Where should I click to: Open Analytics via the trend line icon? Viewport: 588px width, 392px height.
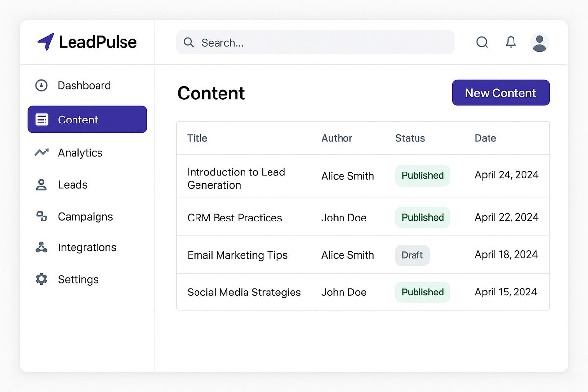click(x=42, y=152)
